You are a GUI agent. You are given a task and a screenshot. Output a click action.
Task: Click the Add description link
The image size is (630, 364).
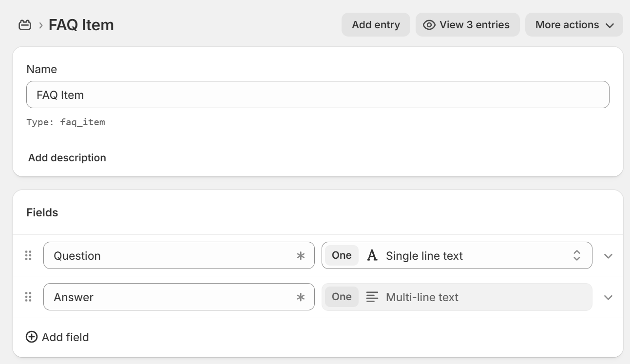(x=67, y=158)
